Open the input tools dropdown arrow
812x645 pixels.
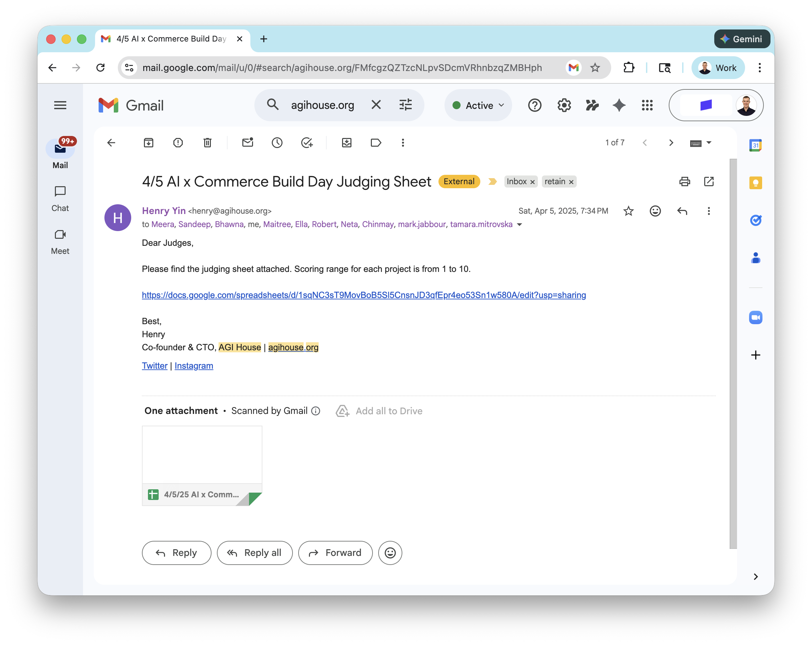[709, 143]
